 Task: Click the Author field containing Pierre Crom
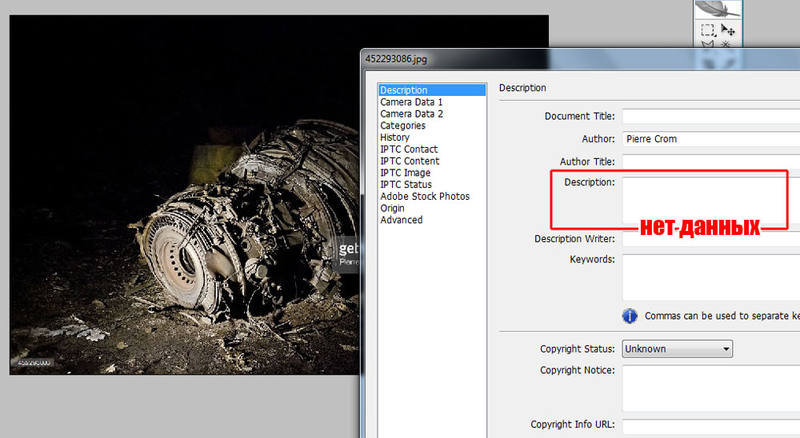coord(711,139)
